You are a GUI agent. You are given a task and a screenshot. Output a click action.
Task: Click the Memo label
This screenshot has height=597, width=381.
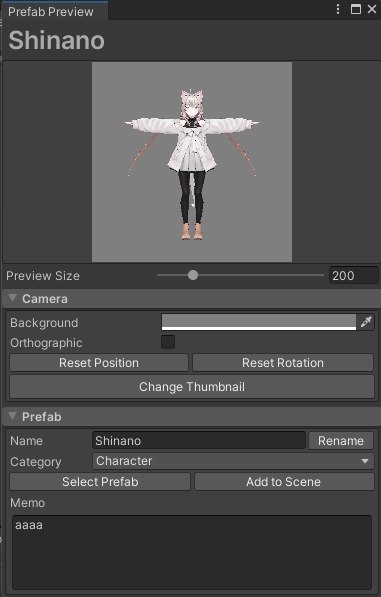(27, 503)
